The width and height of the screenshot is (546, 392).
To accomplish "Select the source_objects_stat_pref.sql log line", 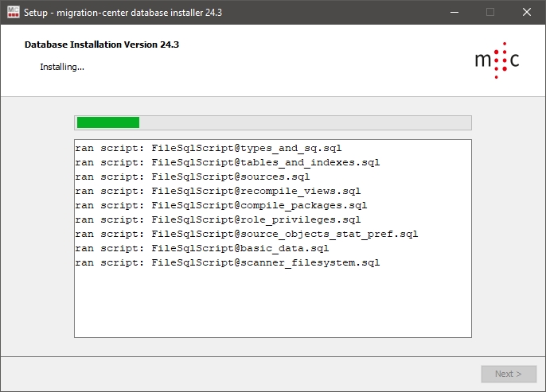I will coord(247,234).
